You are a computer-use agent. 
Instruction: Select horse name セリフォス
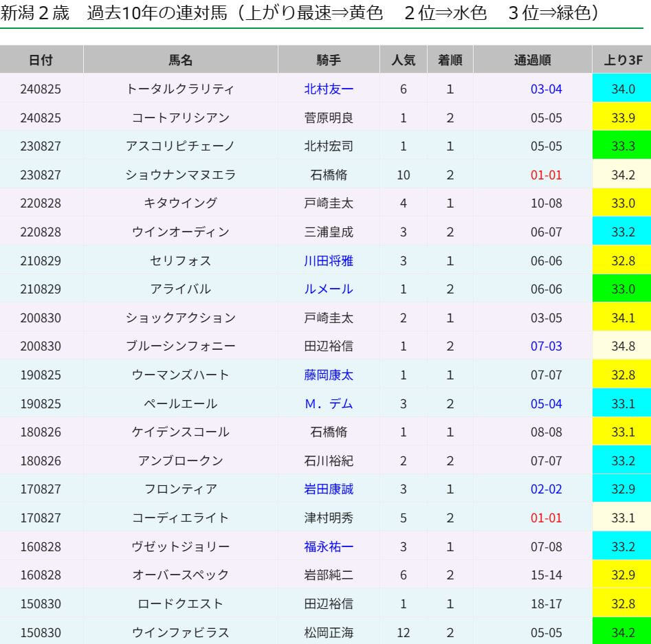pyautogui.click(x=181, y=260)
